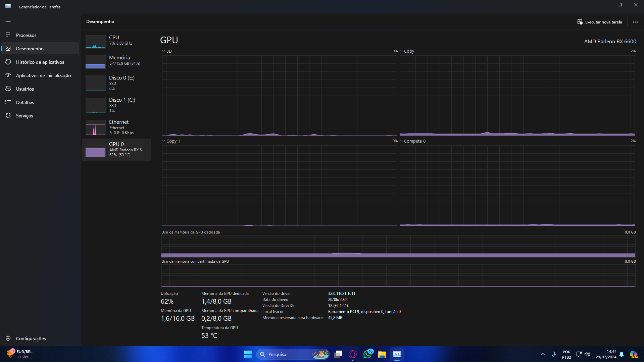Image resolution: width=644 pixels, height=362 pixels.
Task: Go to the Processos page
Action: point(40,35)
